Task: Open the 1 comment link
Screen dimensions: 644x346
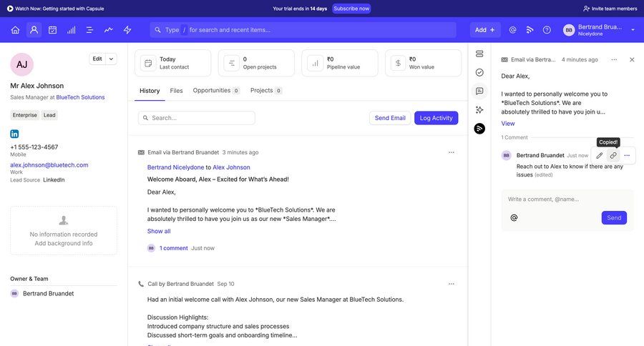Action: coord(174,248)
